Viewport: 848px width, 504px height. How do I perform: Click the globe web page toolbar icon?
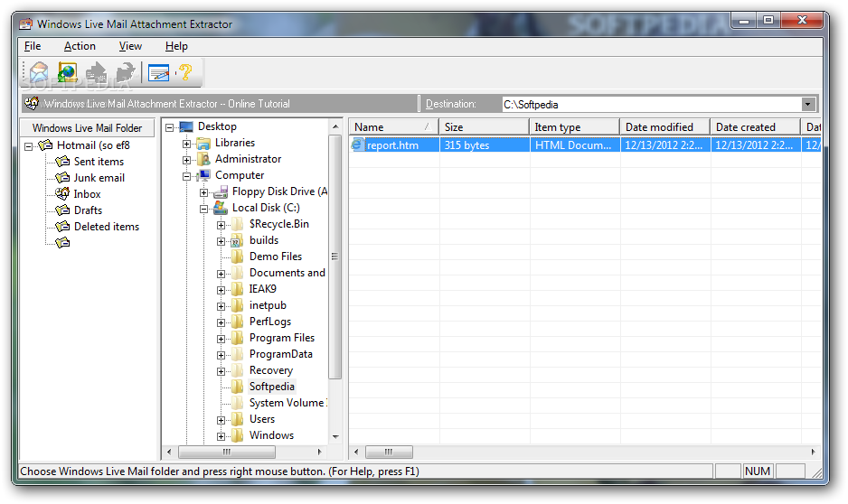point(68,72)
